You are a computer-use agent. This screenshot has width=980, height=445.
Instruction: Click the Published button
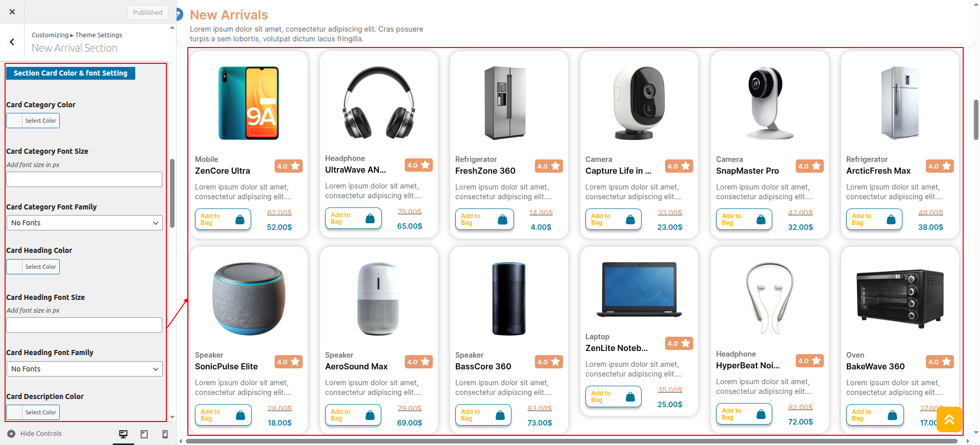tap(148, 12)
